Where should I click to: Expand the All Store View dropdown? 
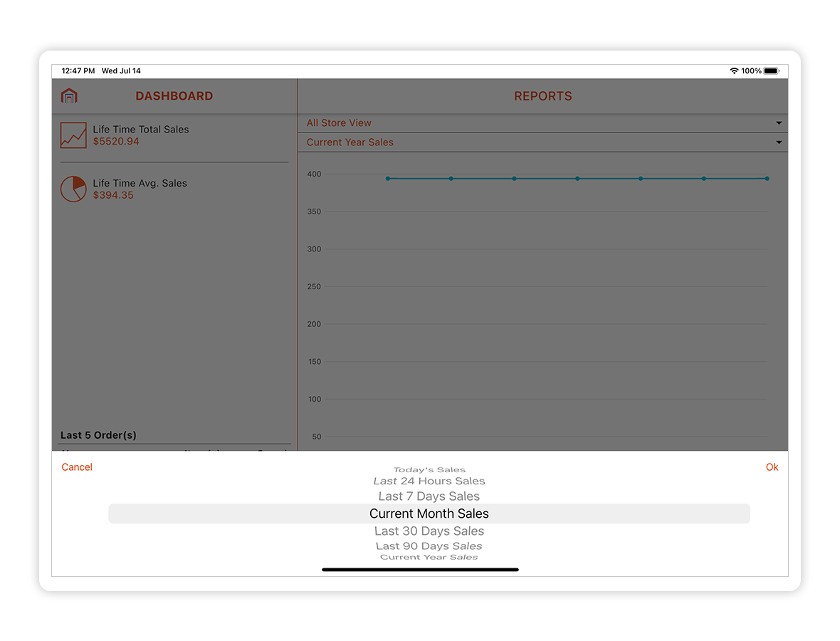542,123
